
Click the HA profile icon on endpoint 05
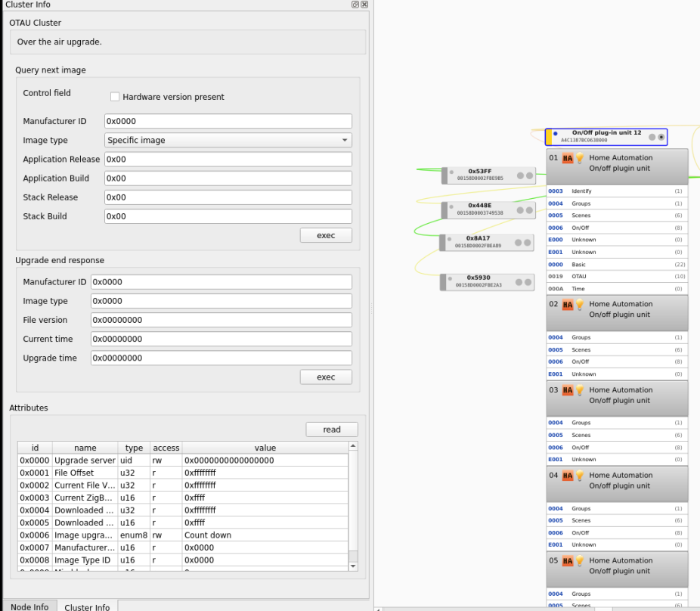coord(568,561)
